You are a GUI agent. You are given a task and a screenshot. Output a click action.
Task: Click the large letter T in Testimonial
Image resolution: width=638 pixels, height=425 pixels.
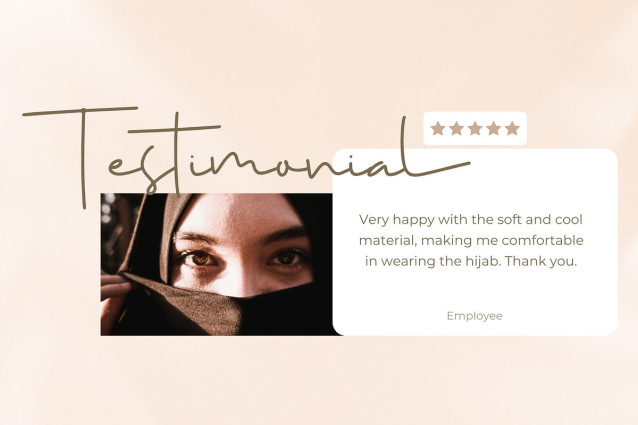[81, 155]
